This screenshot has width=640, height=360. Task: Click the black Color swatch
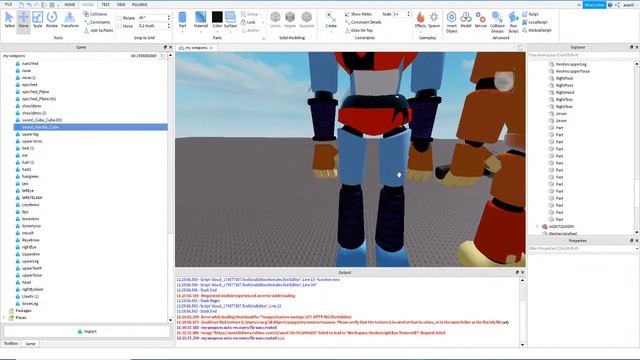[x=217, y=17]
